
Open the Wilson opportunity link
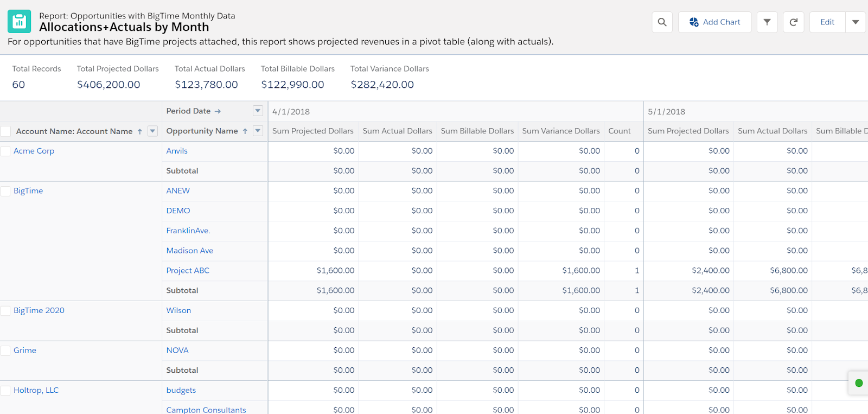pyautogui.click(x=179, y=310)
